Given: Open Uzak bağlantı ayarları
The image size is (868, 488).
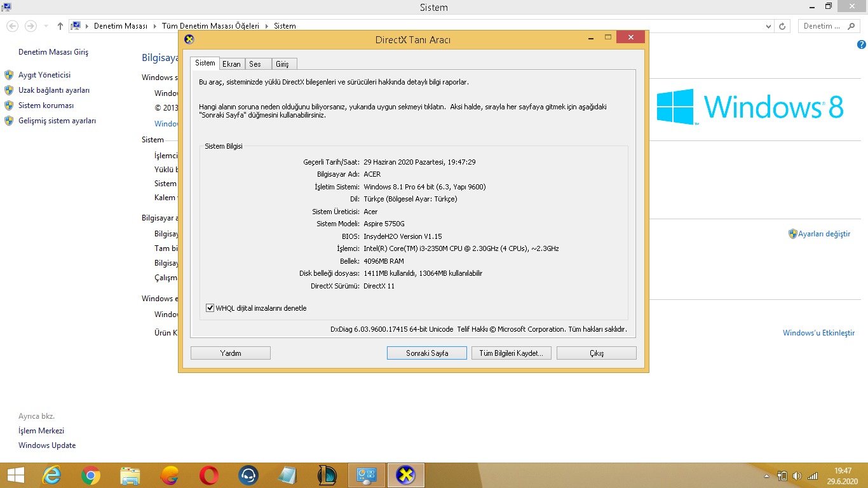Looking at the screenshot, I should 54,90.
